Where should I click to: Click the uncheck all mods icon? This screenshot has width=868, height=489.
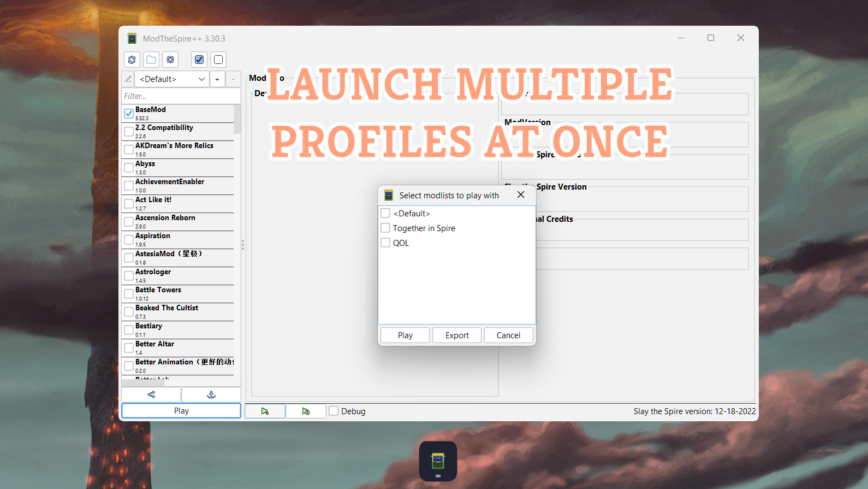[x=218, y=60]
